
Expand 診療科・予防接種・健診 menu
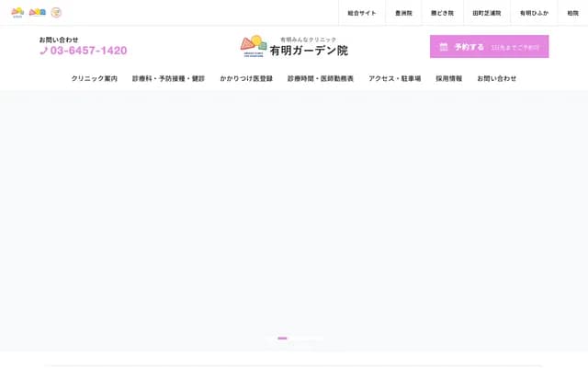pos(168,79)
